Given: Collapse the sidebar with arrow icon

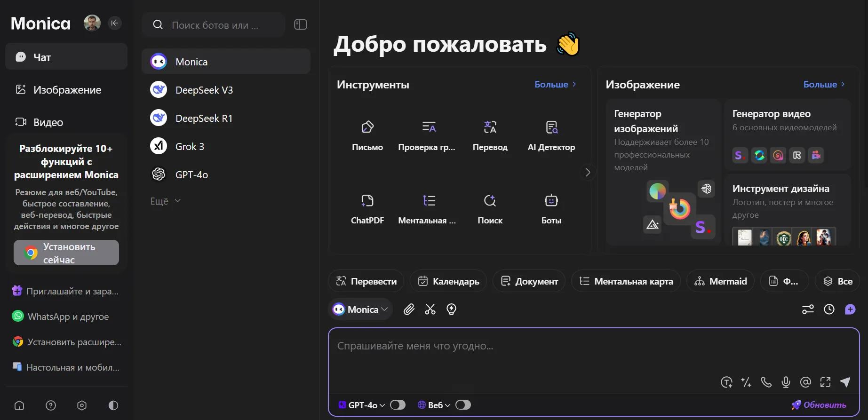Looking at the screenshot, I should click(x=114, y=23).
